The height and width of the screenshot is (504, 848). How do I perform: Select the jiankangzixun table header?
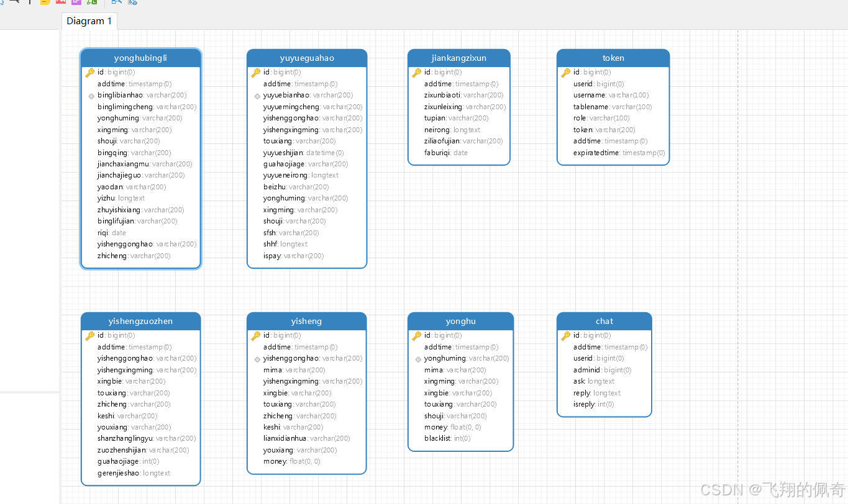[459, 58]
